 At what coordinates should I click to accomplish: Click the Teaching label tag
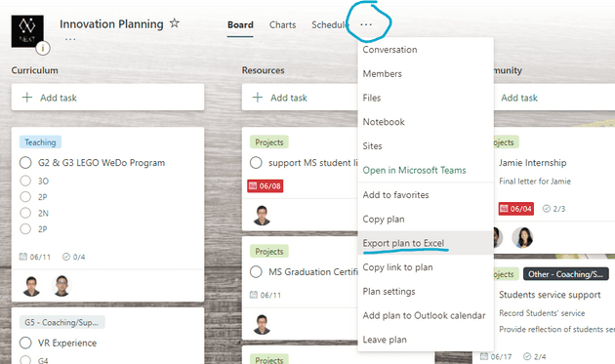click(40, 142)
